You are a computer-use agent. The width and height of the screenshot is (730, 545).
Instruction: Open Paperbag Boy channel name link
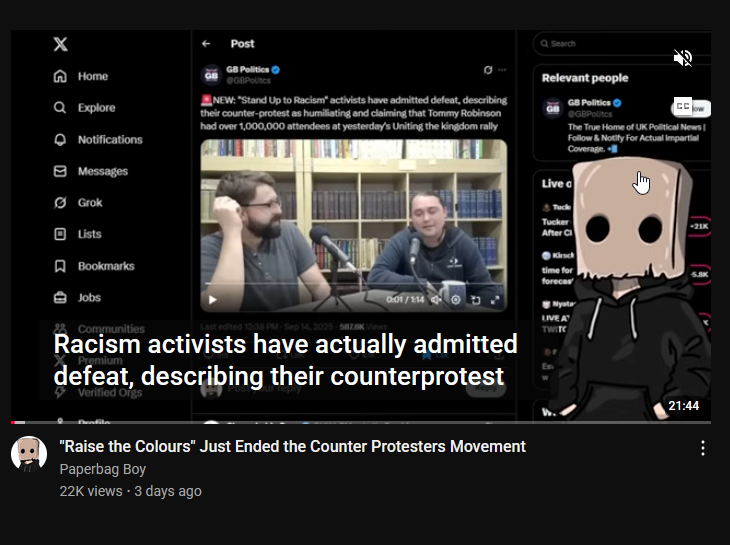[x=102, y=469]
